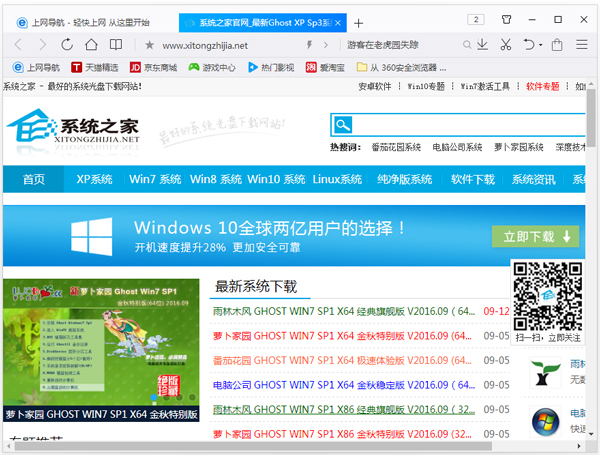
Task: Open the home page via house icon
Action: 91,45
